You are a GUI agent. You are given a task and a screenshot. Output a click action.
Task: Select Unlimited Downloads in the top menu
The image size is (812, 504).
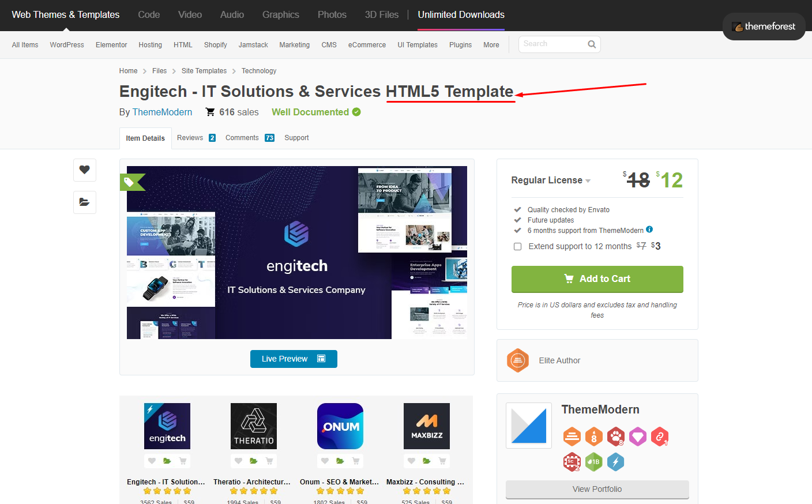tap(461, 15)
